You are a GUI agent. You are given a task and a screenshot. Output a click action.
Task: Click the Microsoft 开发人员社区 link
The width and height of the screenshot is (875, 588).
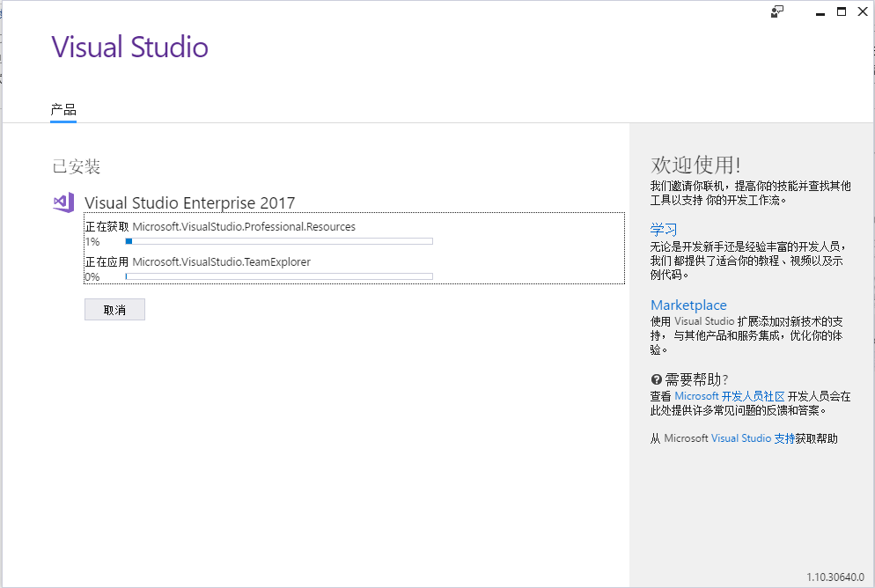click(729, 396)
